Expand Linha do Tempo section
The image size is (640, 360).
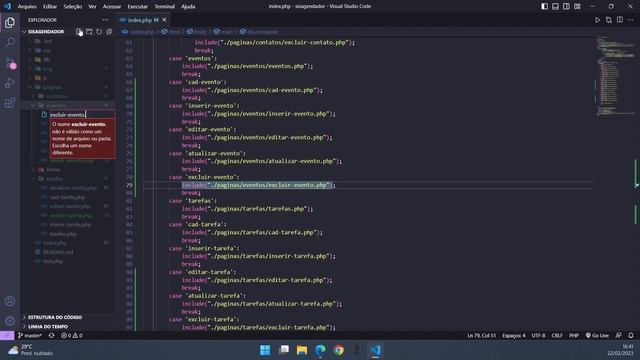tap(48, 327)
